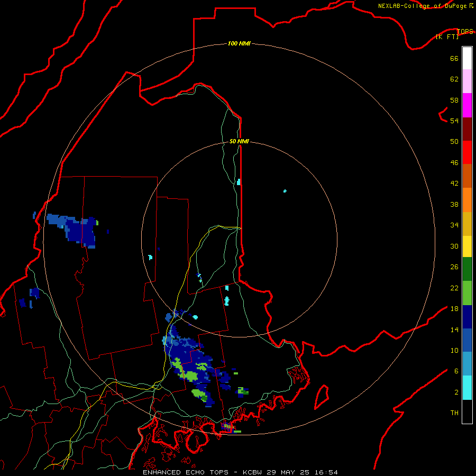Click the "ENHANCED ECHO TOPS" product title

[186, 472]
